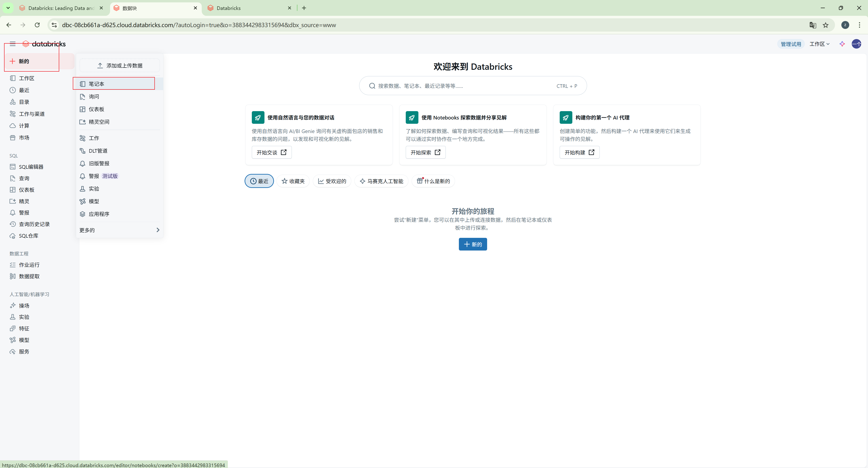Open Chrome's three-dot menu
868x468 pixels.
pos(860,25)
